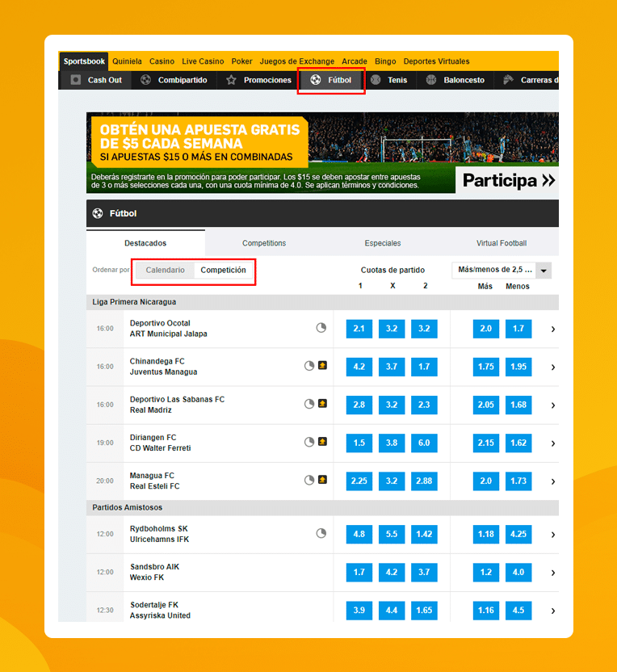The width and height of the screenshot is (617, 672).
Task: Bet on Deportivo Ocotal win at 2.1
Action: pyautogui.click(x=359, y=329)
